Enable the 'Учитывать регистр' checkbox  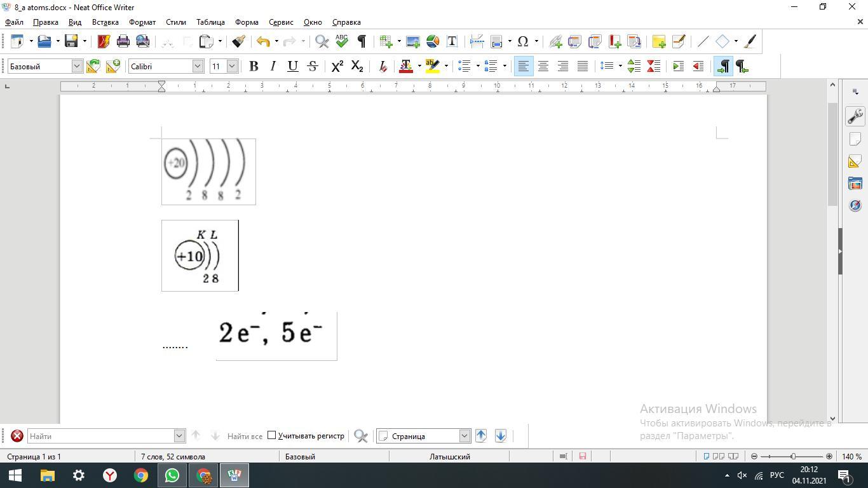click(272, 435)
